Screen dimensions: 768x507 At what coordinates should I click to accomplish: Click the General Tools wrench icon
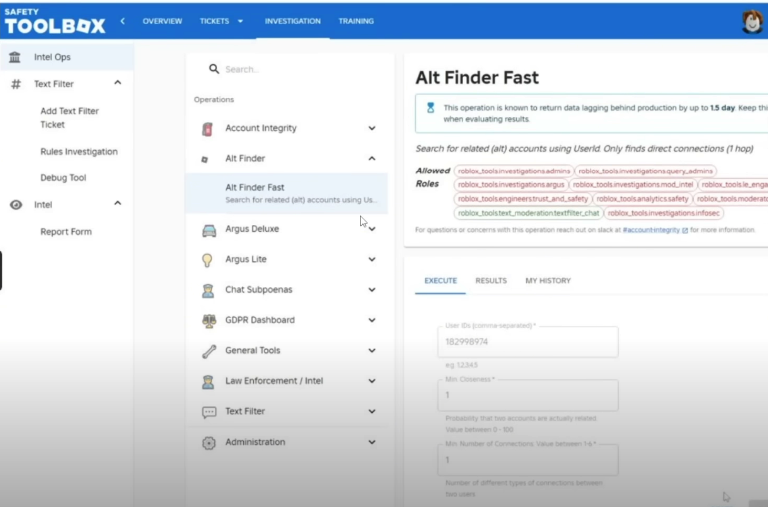click(x=209, y=351)
